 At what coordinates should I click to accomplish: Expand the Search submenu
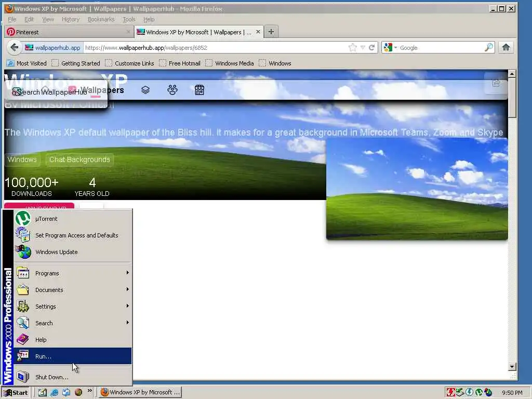coord(73,323)
